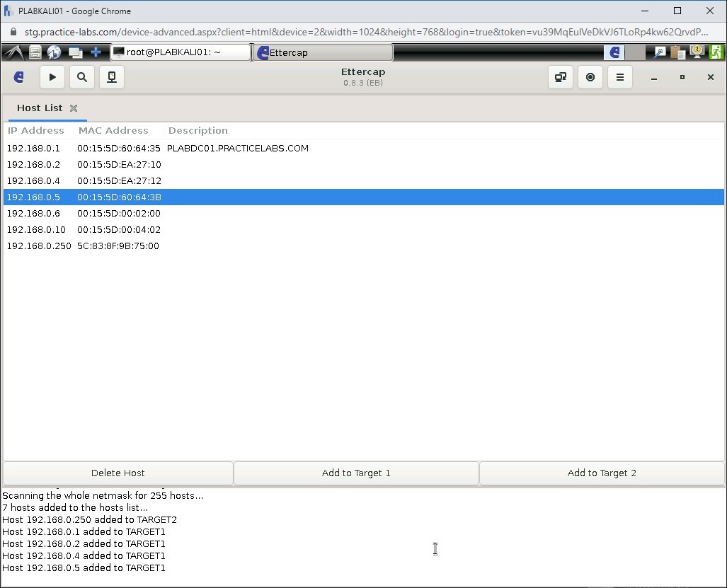Click the browser address bar URL
The width and height of the screenshot is (727, 588).
click(x=283, y=32)
